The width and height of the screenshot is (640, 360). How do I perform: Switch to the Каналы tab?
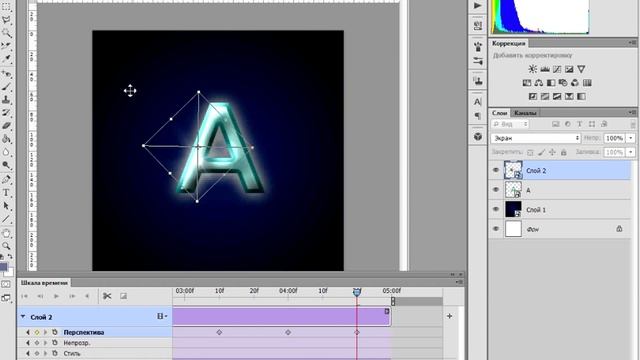click(525, 113)
